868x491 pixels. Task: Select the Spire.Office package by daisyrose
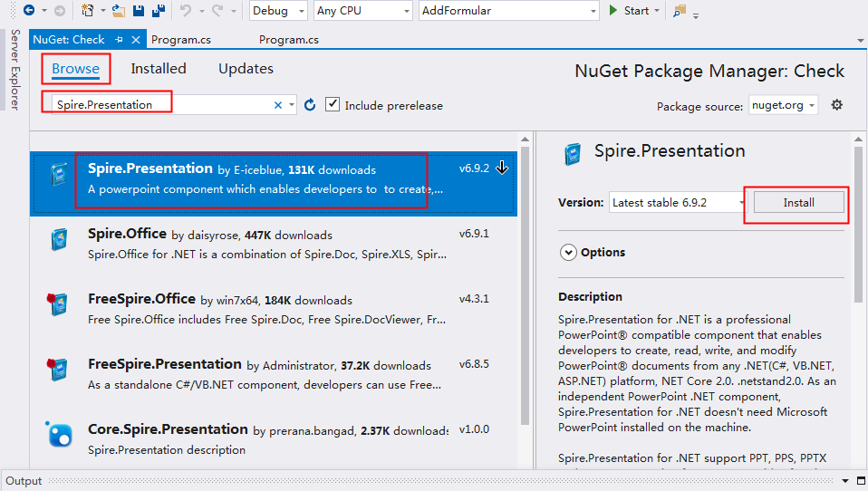pyautogui.click(x=274, y=248)
